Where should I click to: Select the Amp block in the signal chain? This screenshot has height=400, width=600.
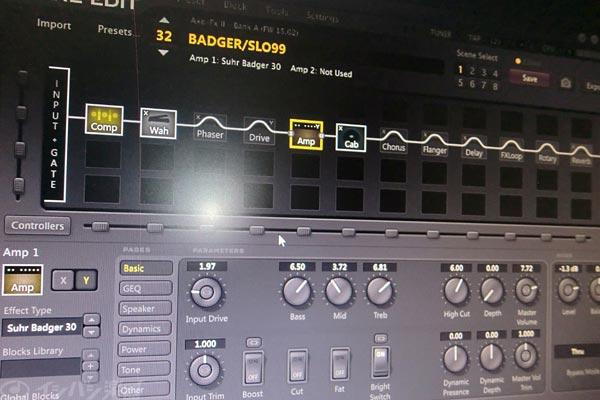click(x=306, y=134)
